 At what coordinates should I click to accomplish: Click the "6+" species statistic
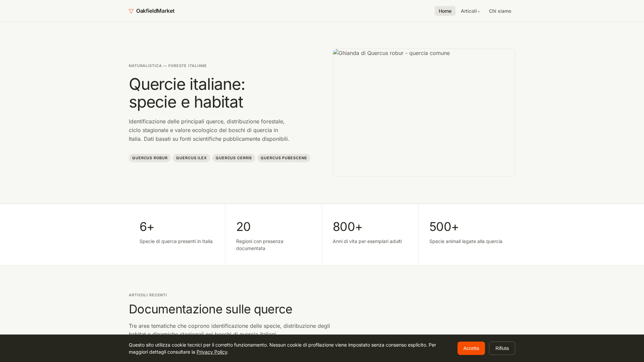[147, 227]
